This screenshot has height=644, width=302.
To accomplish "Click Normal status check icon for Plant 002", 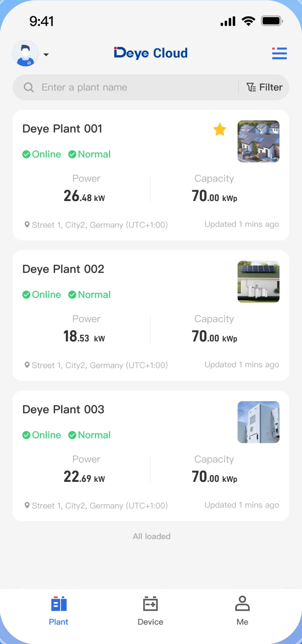I will pyautogui.click(x=72, y=295).
